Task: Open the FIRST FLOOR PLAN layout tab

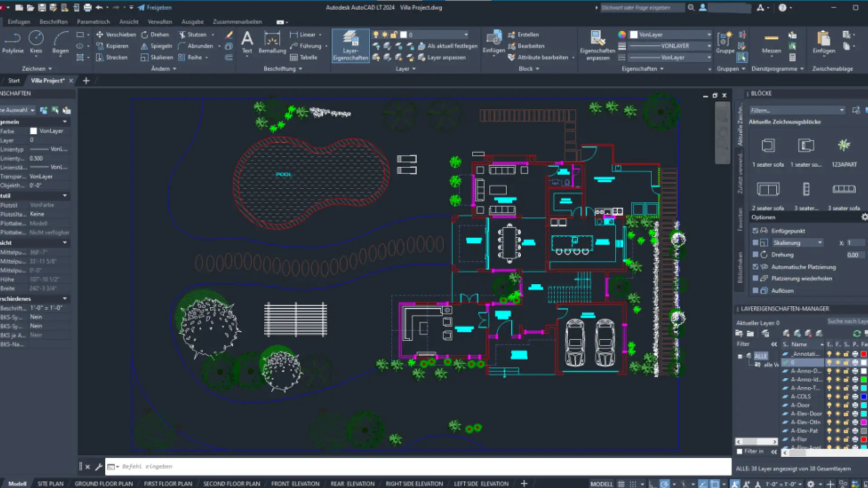Action: (x=168, y=483)
